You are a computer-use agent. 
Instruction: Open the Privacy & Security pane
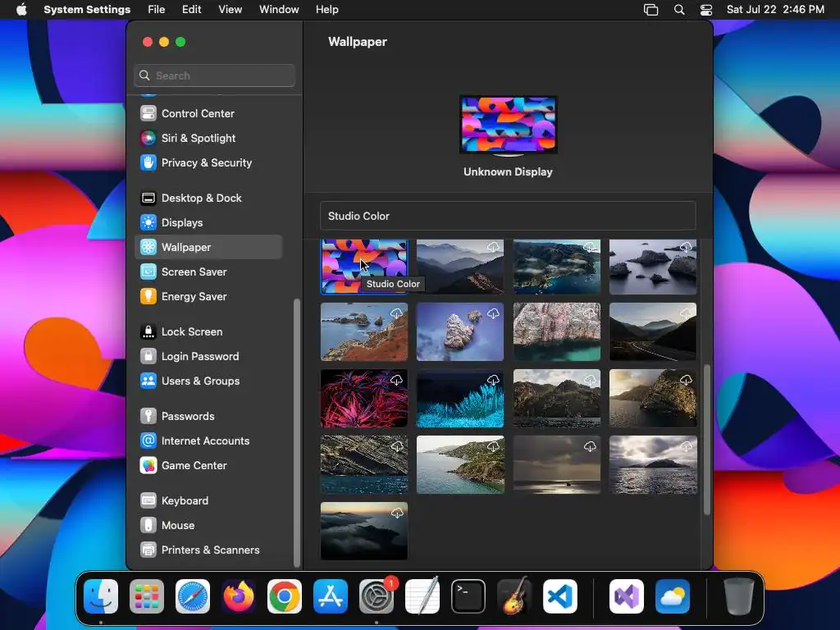[208, 163]
